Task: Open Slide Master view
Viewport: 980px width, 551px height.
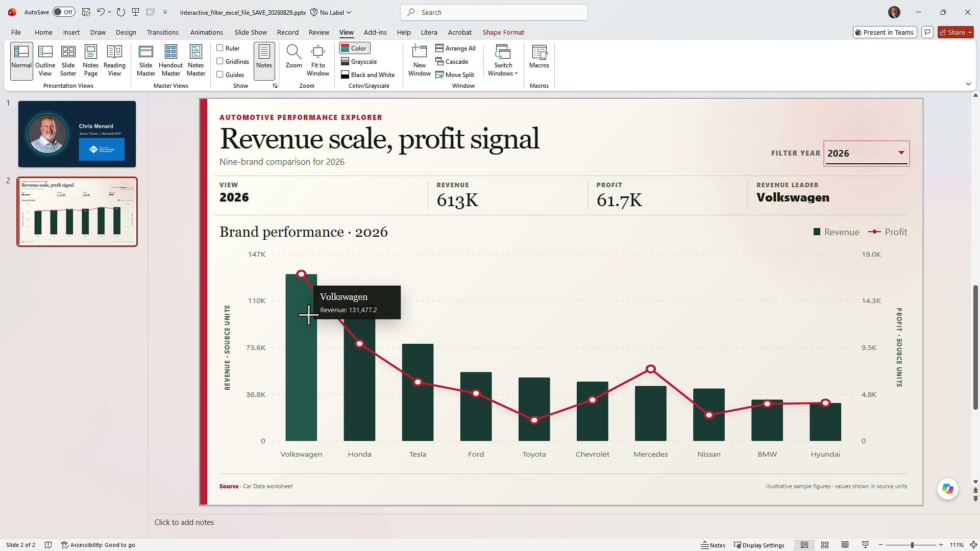Action: click(145, 61)
